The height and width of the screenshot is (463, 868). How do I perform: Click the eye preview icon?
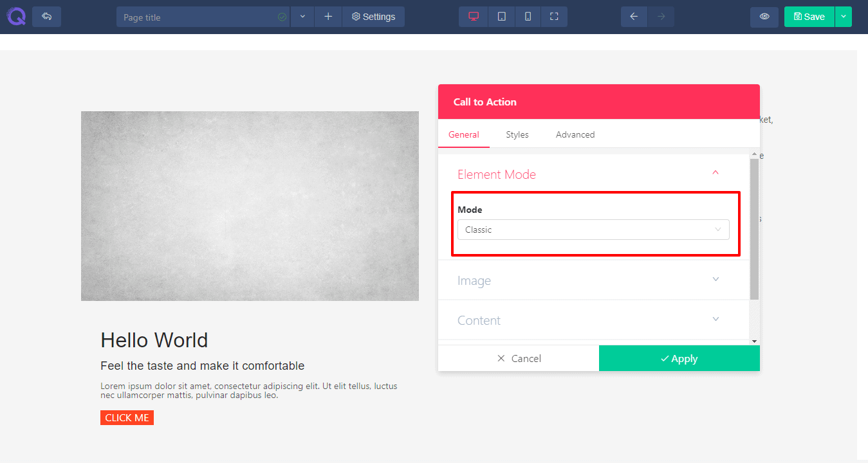pos(764,17)
